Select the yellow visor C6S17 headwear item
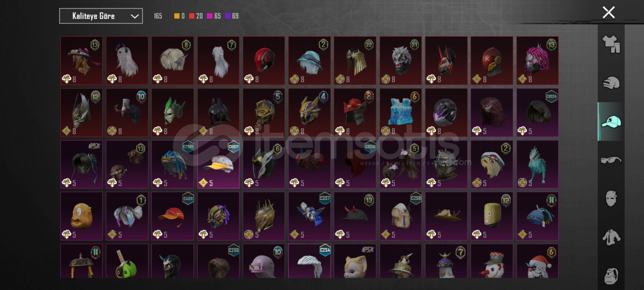644x290 pixels. (x=218, y=164)
